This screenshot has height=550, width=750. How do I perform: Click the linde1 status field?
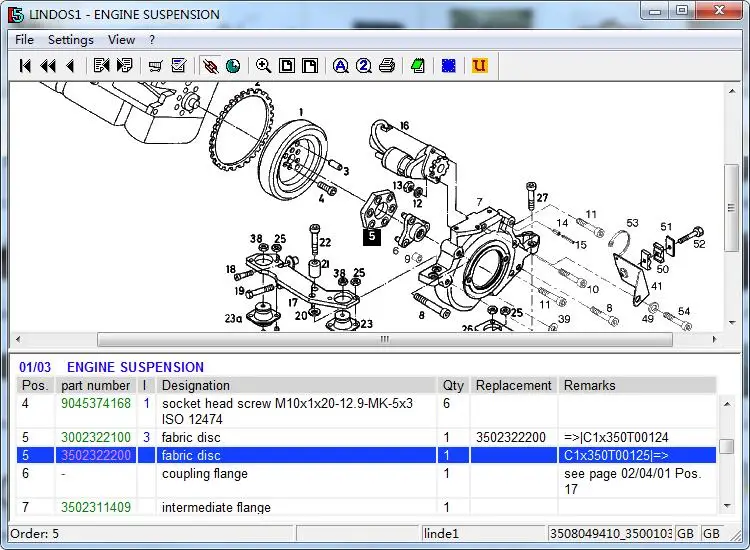[483, 533]
